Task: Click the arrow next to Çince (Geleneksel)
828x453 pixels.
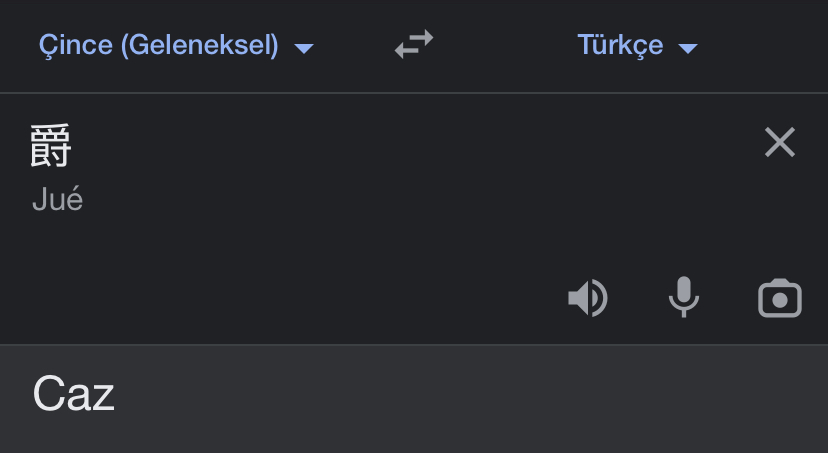Action: coord(304,48)
